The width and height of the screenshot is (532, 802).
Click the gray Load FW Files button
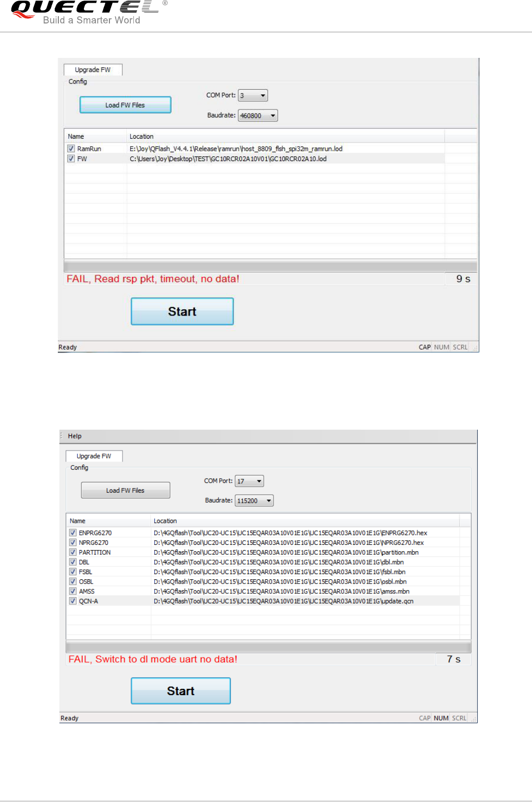click(x=126, y=490)
